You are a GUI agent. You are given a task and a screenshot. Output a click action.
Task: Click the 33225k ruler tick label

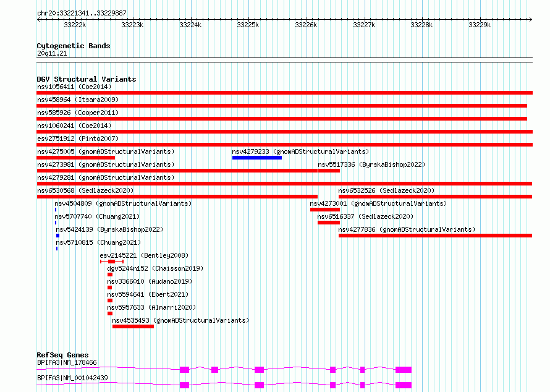pyautogui.click(x=248, y=25)
